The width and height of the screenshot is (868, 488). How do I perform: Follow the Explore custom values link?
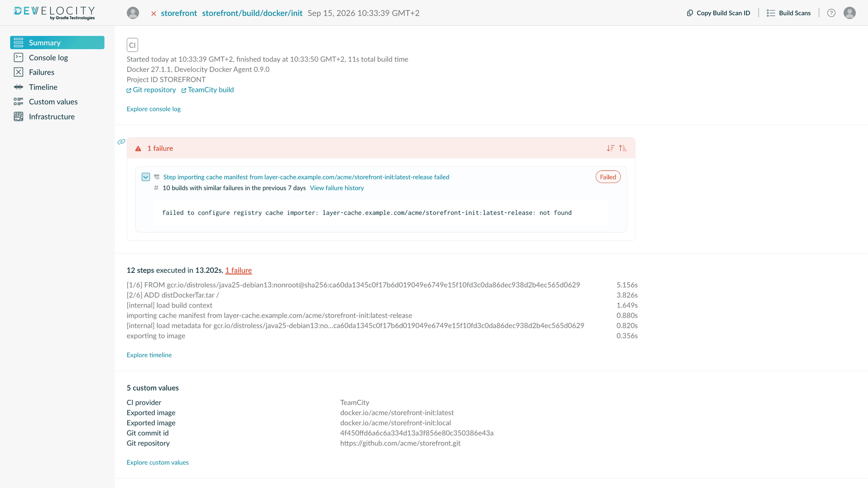pos(158,463)
